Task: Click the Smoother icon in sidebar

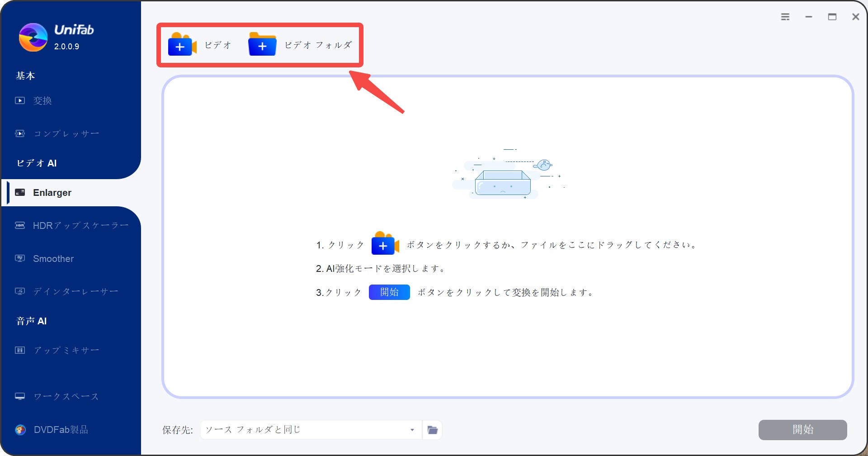Action: coord(20,258)
